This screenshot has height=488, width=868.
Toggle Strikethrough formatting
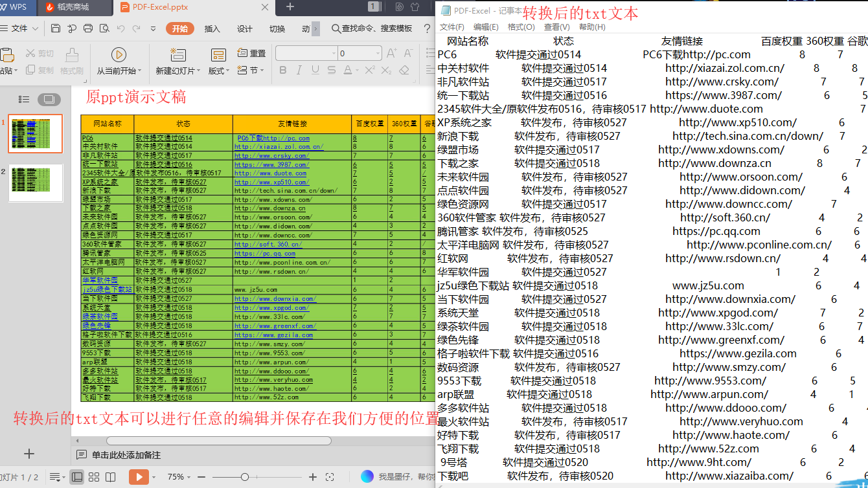click(331, 70)
